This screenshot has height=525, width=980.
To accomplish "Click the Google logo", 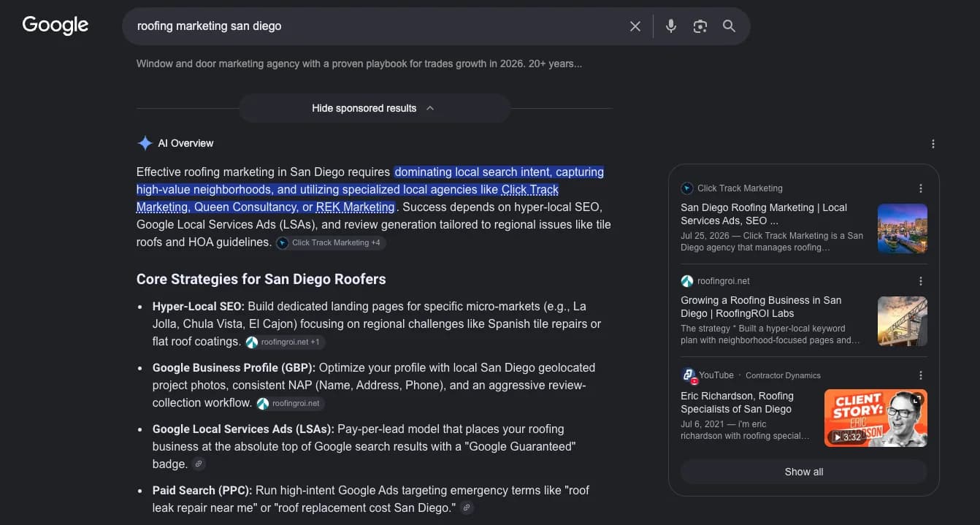I will [x=55, y=26].
